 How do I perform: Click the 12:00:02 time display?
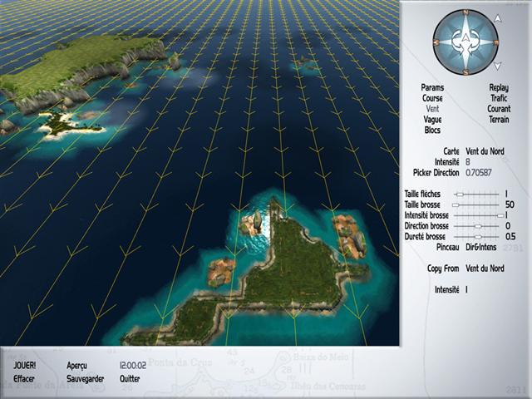click(133, 366)
